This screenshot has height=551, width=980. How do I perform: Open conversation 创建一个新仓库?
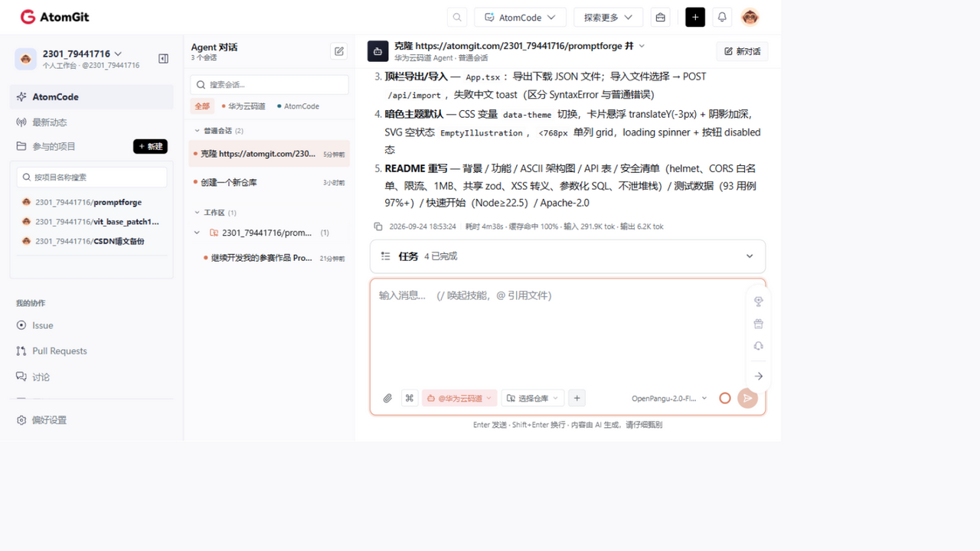click(269, 182)
